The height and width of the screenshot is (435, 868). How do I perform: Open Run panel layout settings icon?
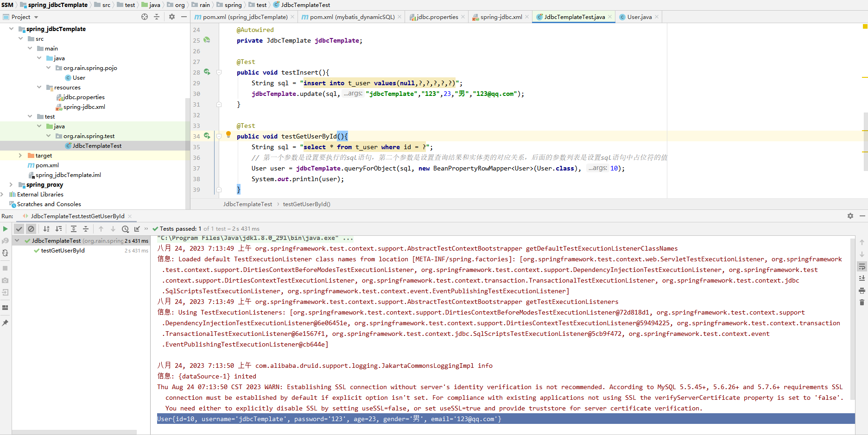click(x=5, y=308)
